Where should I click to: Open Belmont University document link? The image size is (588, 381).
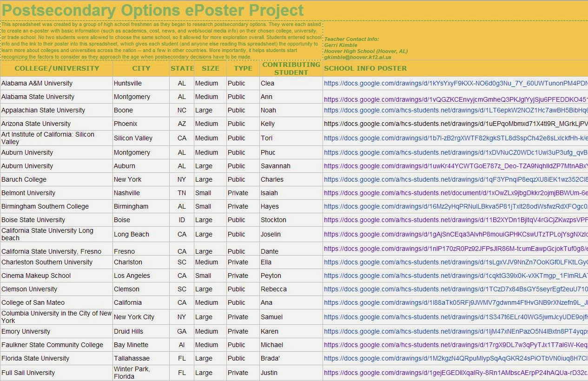point(456,193)
